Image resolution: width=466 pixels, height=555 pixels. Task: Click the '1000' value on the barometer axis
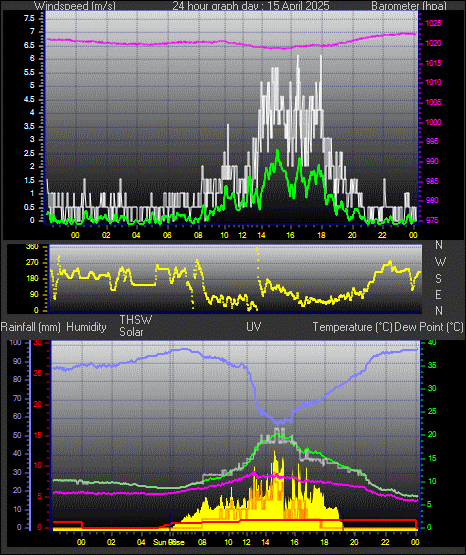pyautogui.click(x=433, y=122)
